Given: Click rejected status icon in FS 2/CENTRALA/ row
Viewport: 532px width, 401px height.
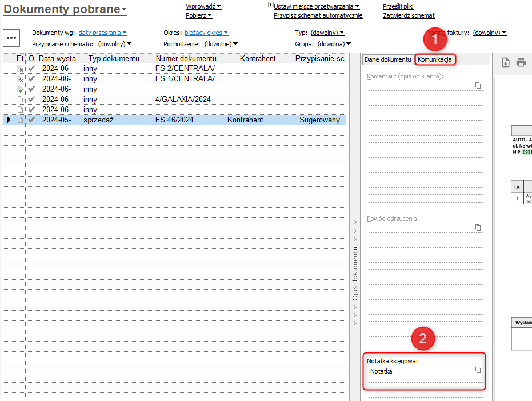Looking at the screenshot, I should tap(21, 69).
